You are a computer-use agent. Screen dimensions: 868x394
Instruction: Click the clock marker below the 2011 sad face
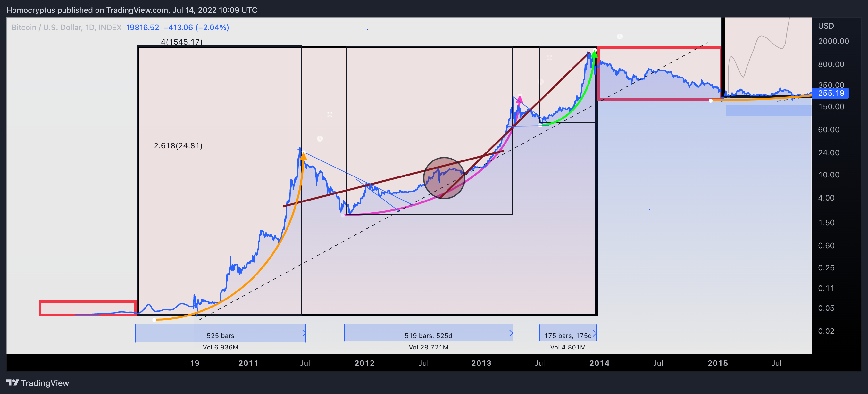click(320, 138)
